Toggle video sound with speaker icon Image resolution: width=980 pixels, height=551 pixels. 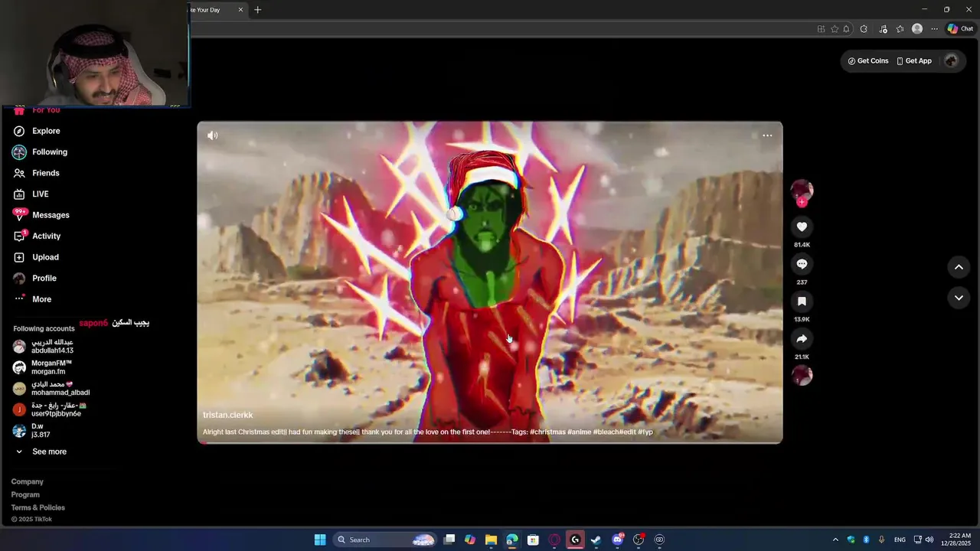tap(213, 135)
